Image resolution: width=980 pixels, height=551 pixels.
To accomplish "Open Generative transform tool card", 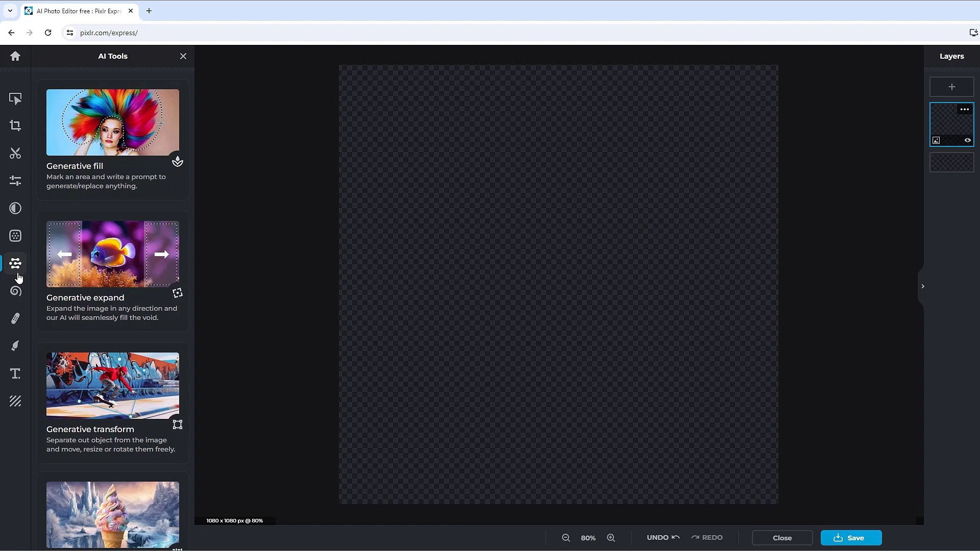I will pos(113,403).
